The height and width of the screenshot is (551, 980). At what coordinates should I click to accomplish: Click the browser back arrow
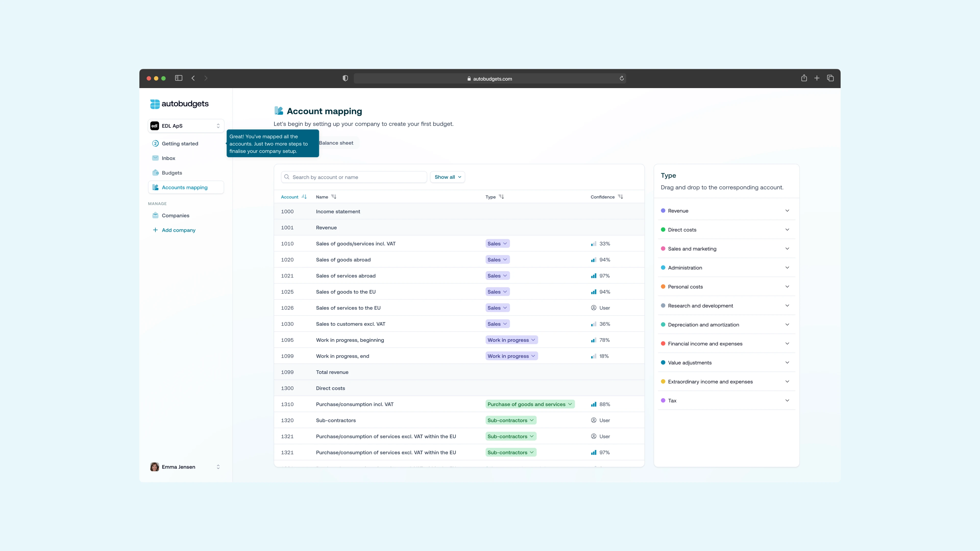(x=193, y=78)
